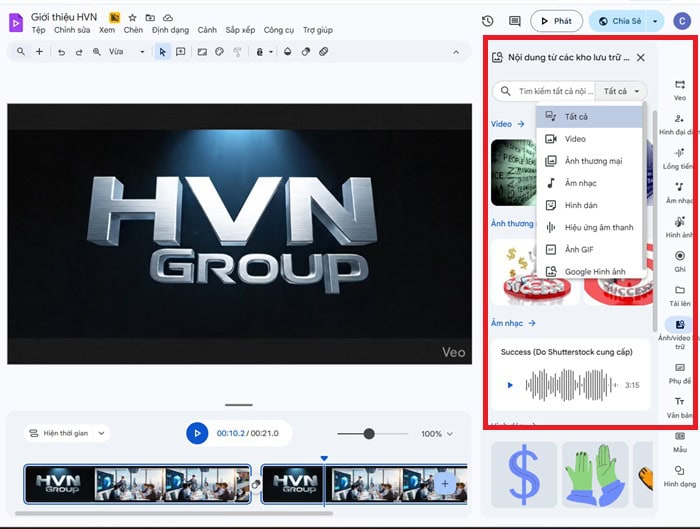Open the Veo tool in sidebar
Screen dimensions: 700x529
679,89
